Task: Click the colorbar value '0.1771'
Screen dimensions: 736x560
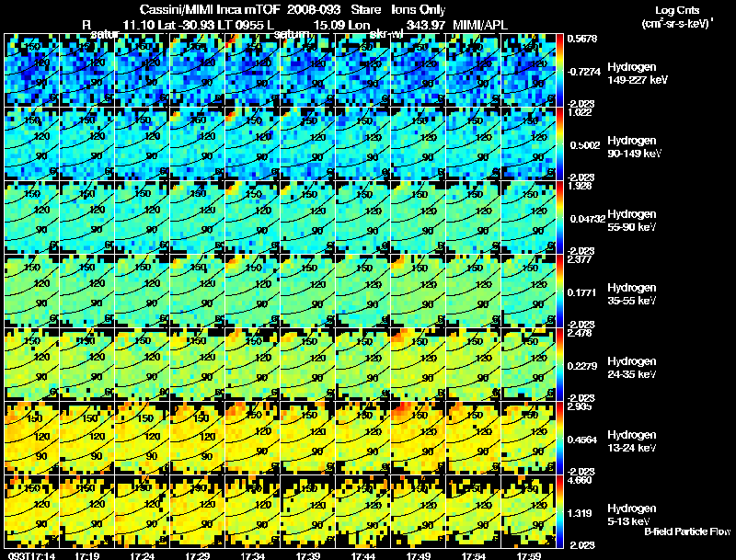Action: [582, 292]
